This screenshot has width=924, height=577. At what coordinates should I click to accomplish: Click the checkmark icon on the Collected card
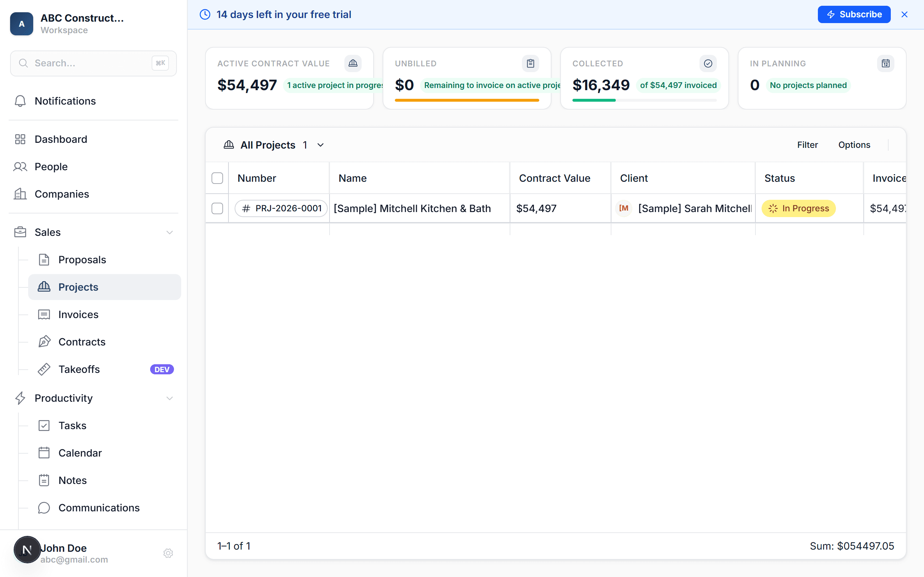pyautogui.click(x=708, y=63)
